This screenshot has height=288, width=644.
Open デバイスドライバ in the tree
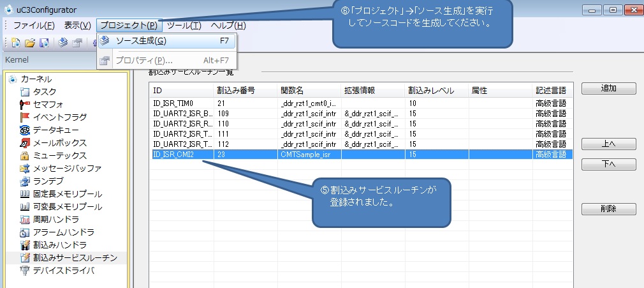click(x=63, y=270)
